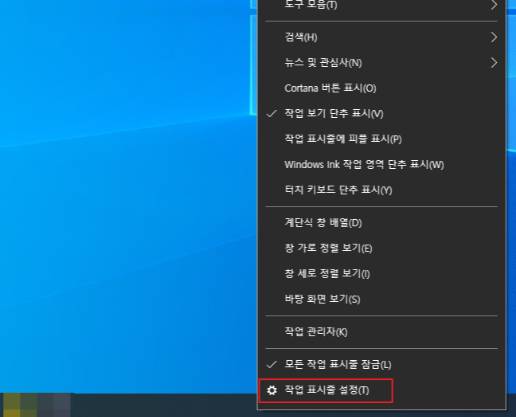The image size is (516, 417).
Task: Click the blurred yellow taskbar icon
Action: [12, 405]
